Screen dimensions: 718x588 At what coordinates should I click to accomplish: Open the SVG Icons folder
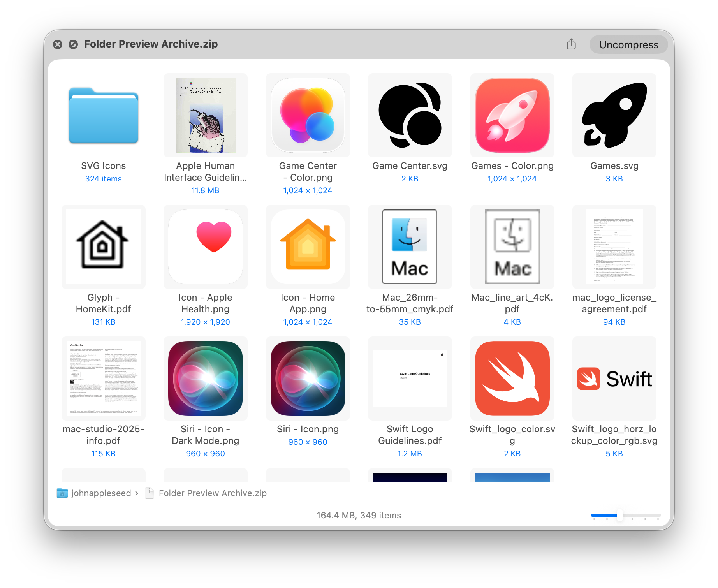[103, 116]
